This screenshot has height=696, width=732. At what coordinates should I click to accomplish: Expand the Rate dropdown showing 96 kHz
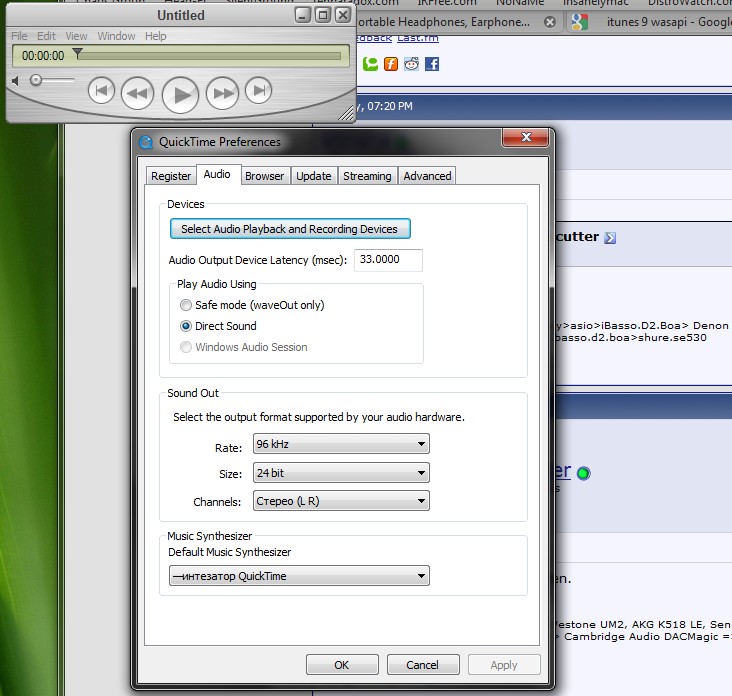[x=341, y=443]
